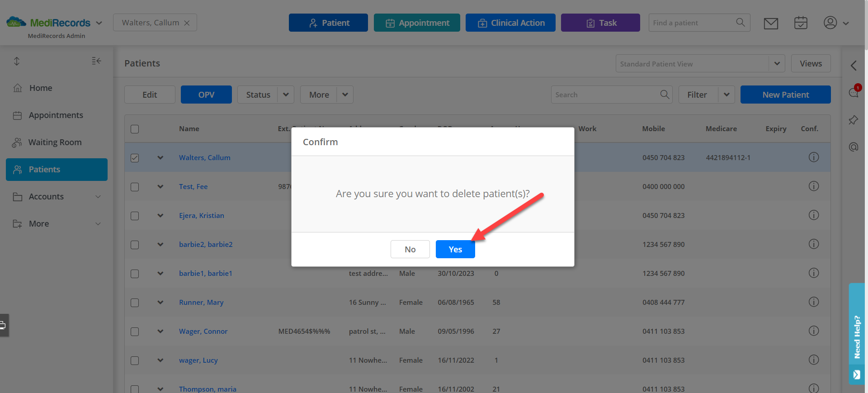This screenshot has height=393, width=868.
Task: Click the Clinical Action button
Action: point(510,23)
